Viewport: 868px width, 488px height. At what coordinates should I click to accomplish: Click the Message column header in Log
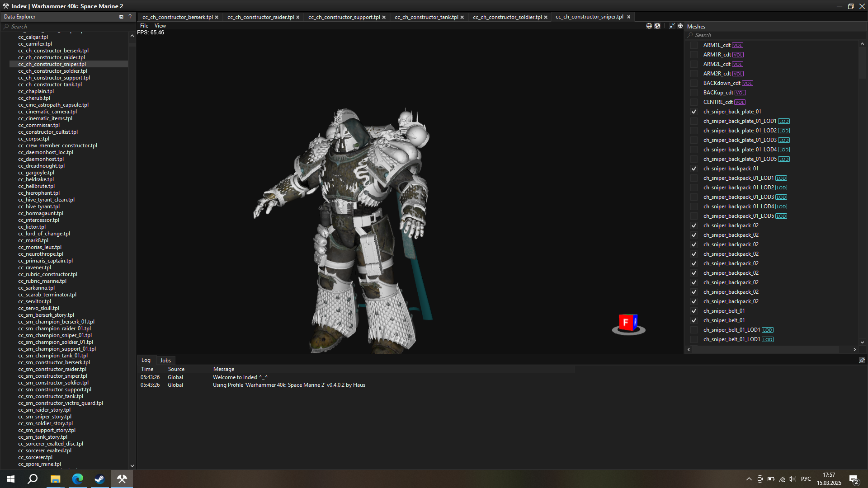pyautogui.click(x=224, y=369)
